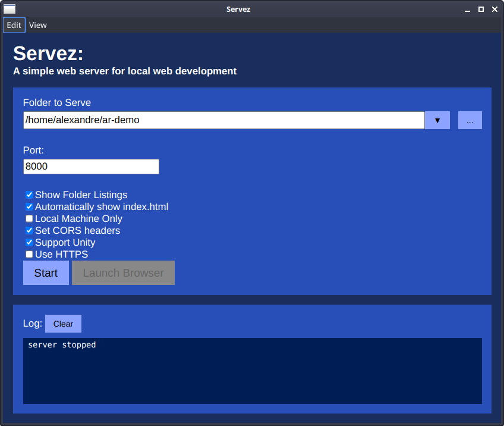Click the Launch Browser button

point(123,273)
